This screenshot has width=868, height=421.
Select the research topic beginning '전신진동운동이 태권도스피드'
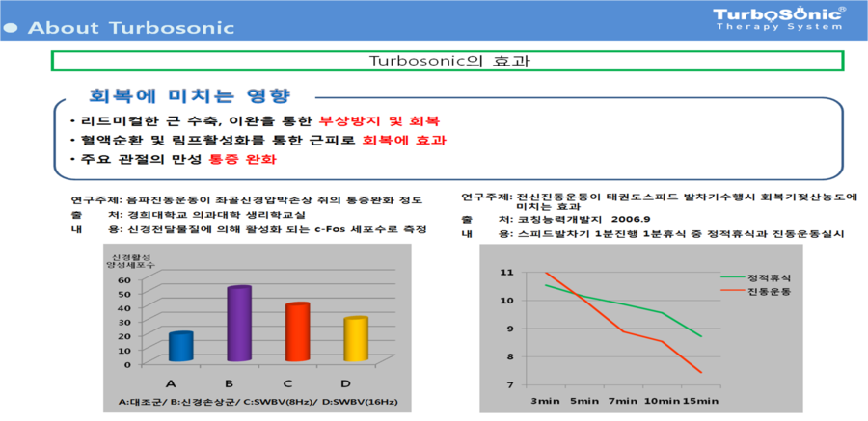coord(660,201)
